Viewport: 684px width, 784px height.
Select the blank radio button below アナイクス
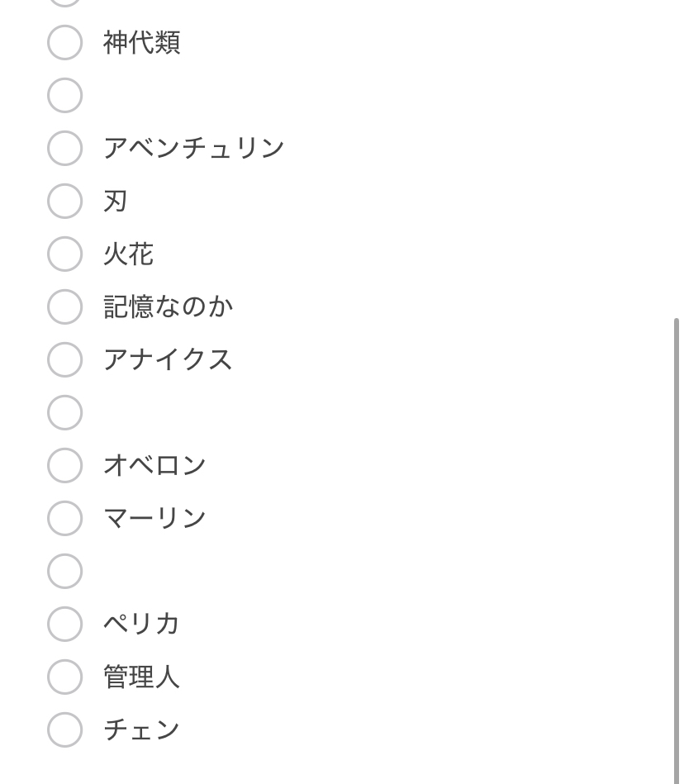(x=64, y=413)
